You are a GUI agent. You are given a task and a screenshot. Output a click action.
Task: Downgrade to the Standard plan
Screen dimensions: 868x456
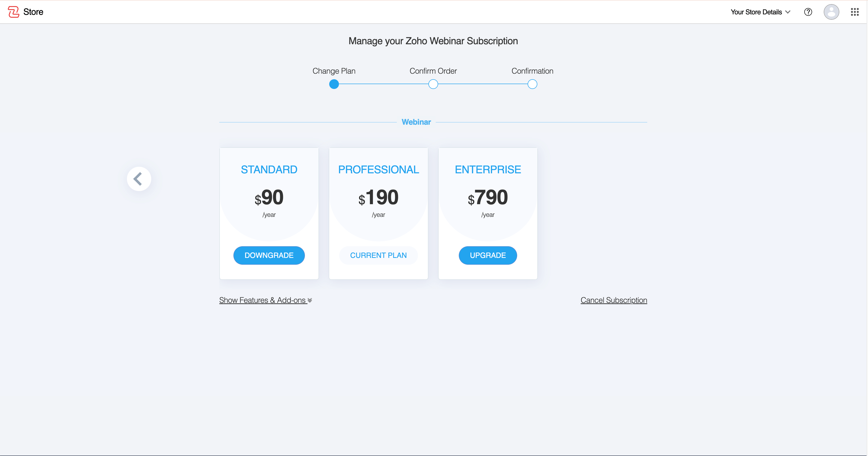tap(269, 255)
